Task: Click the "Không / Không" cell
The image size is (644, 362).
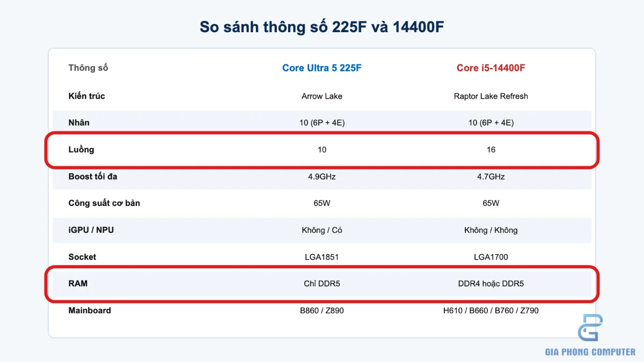Action: click(491, 230)
